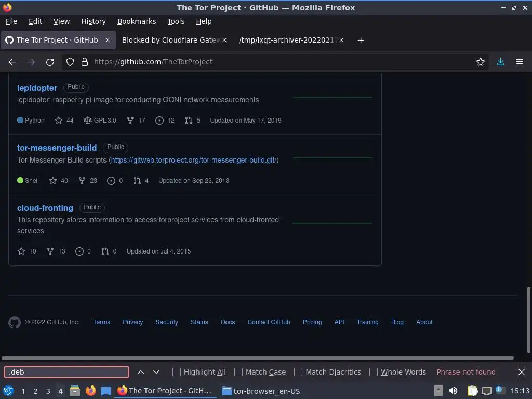This screenshot has width=532, height=399.
Task: Open the History menu
Action: (94, 21)
